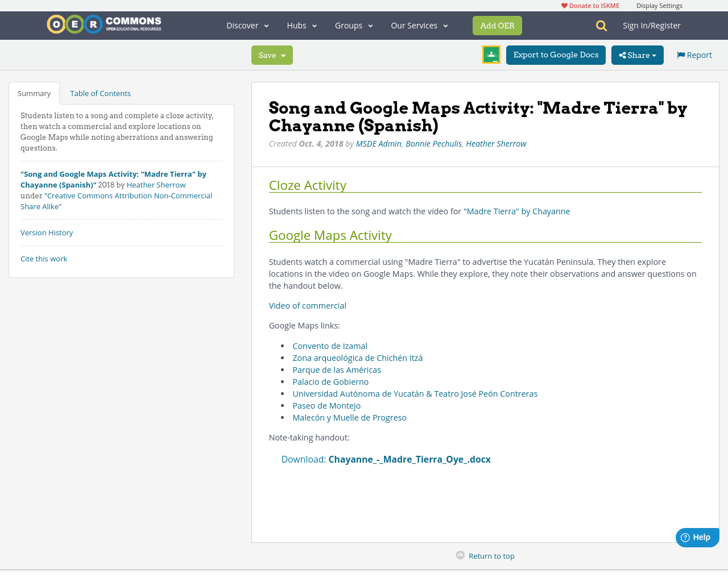Click Sign In/Register
Image resolution: width=728 pixels, height=582 pixels.
tap(651, 24)
